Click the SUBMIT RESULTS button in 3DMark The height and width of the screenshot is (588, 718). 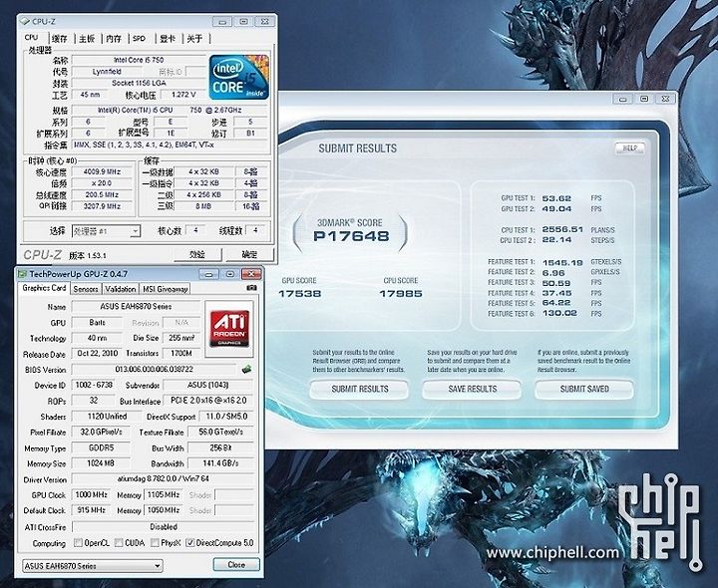[359, 389]
